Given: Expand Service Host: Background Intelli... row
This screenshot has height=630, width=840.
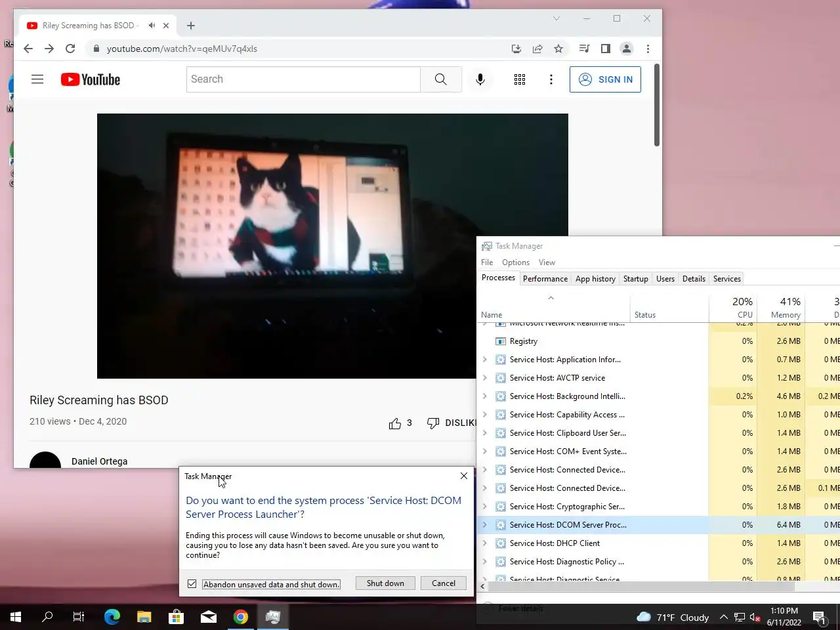Looking at the screenshot, I should (x=485, y=396).
